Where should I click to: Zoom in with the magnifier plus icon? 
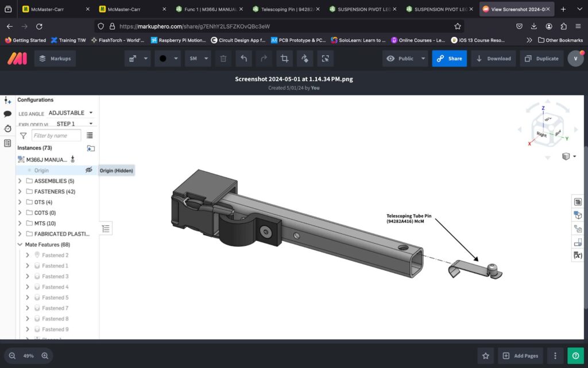[45, 356]
